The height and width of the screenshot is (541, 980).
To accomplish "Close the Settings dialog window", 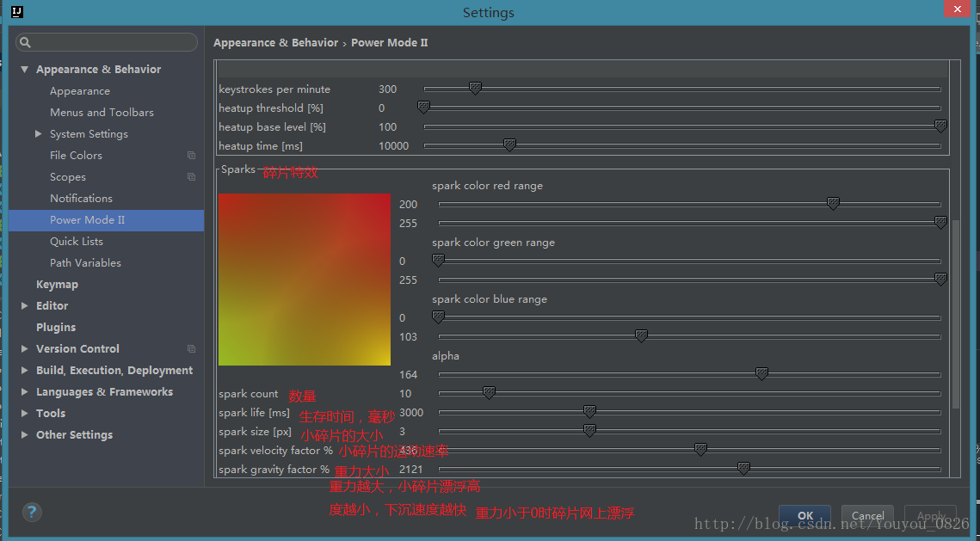I will click(x=957, y=9).
